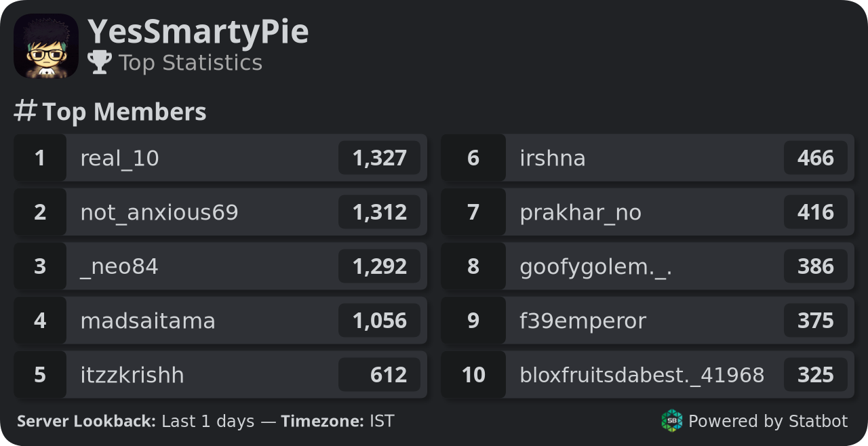Viewport: 868px width, 446px height.
Task: Select f39emperor in the leaderboard
Action: (x=648, y=321)
